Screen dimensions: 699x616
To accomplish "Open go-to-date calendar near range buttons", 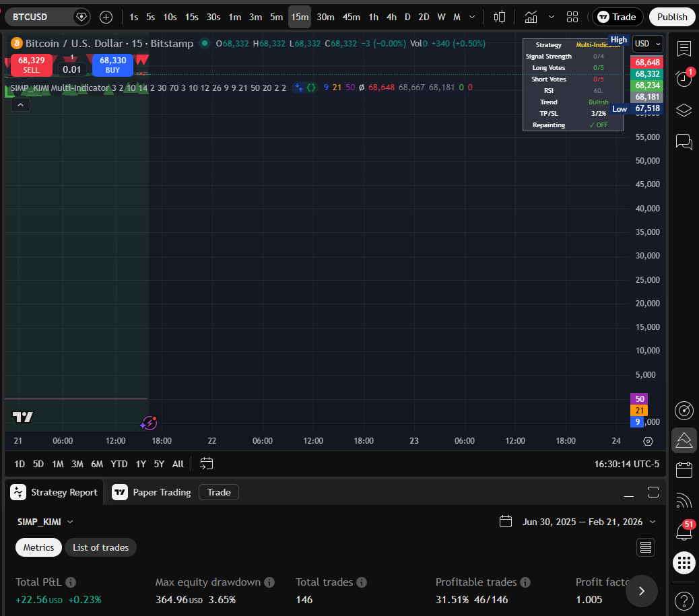I will [206, 464].
